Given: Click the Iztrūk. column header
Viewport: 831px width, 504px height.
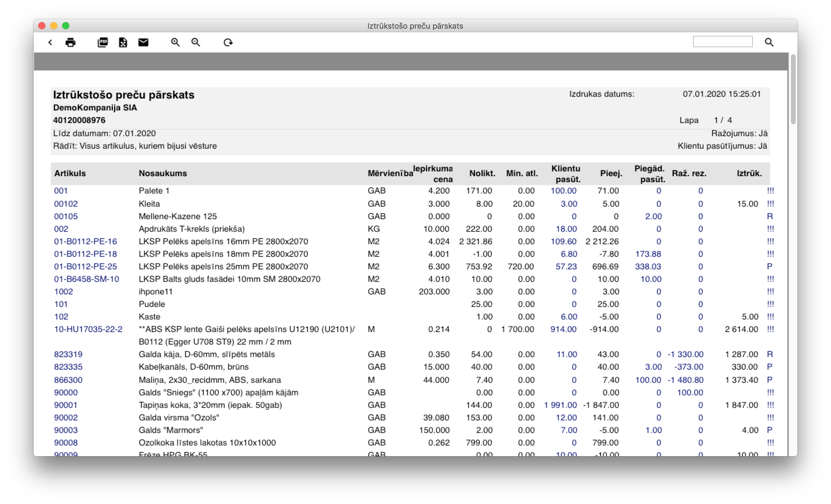Looking at the screenshot, I should point(749,173).
